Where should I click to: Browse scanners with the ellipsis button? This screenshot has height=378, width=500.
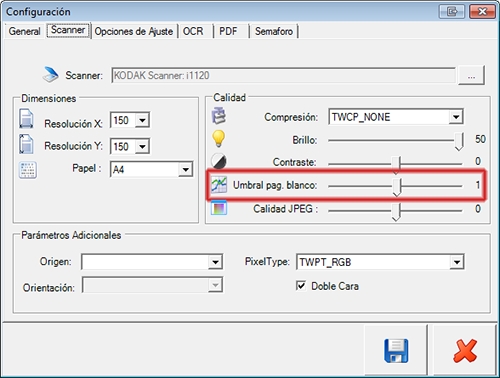(x=471, y=75)
